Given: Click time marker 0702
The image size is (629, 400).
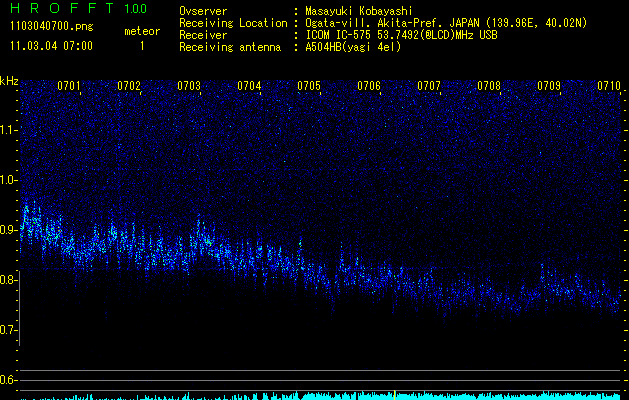Looking at the screenshot, I should pos(129,86).
